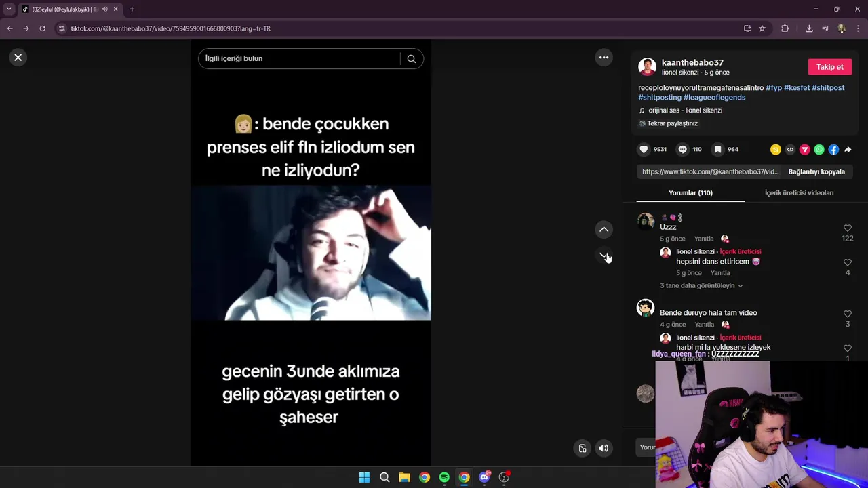
Task: Open the #shitposting hashtag
Action: coord(660,98)
